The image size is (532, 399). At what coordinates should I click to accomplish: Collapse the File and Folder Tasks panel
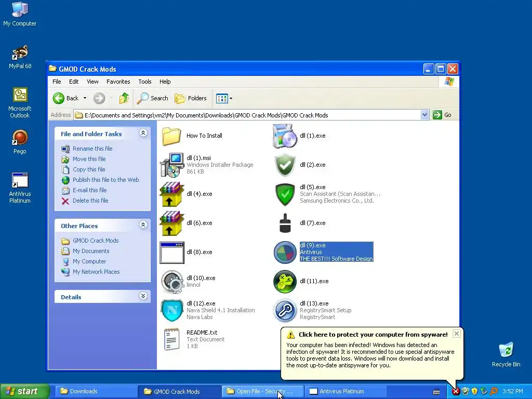pyautogui.click(x=143, y=133)
